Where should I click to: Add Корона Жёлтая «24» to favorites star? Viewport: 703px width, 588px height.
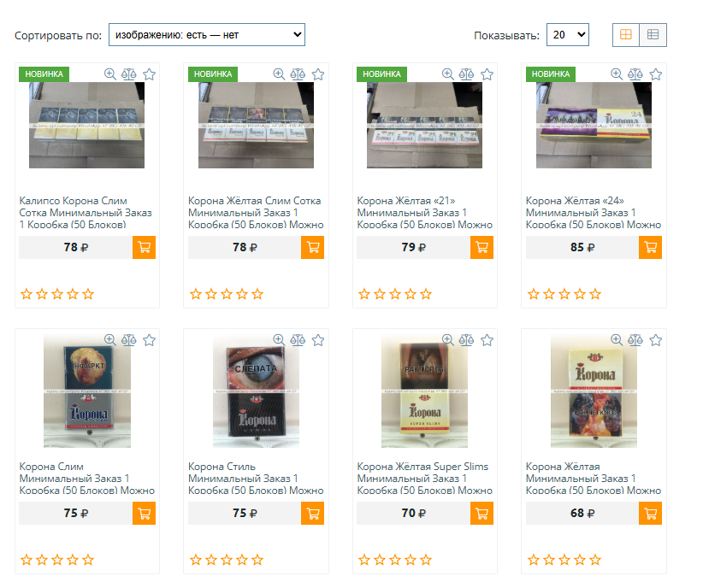tap(656, 74)
